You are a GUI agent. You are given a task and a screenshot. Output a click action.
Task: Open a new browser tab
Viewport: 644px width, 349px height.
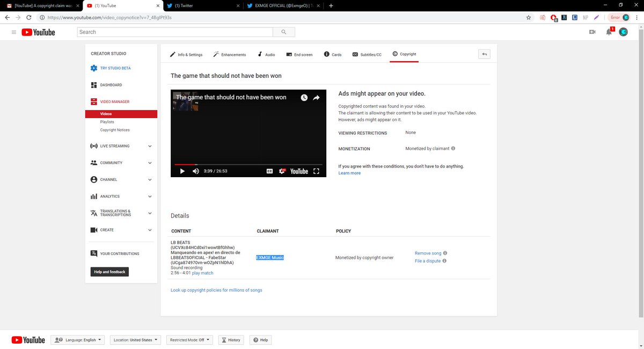[x=331, y=5]
